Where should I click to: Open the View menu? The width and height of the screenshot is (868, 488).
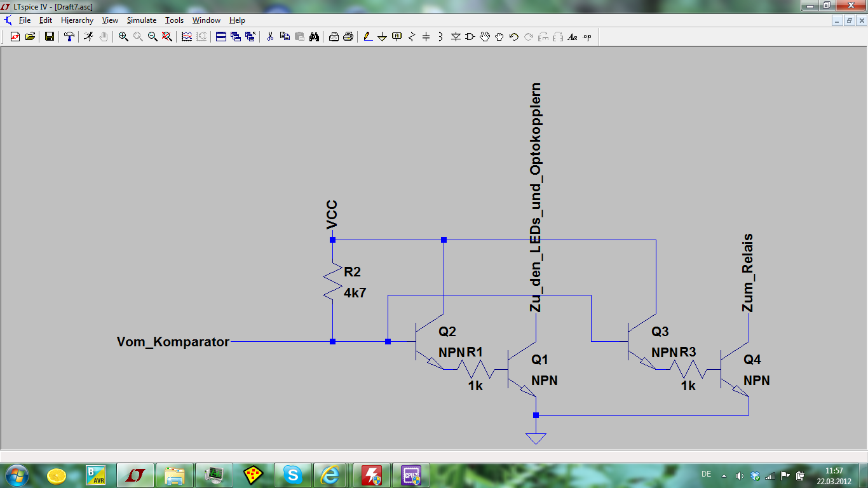(110, 20)
